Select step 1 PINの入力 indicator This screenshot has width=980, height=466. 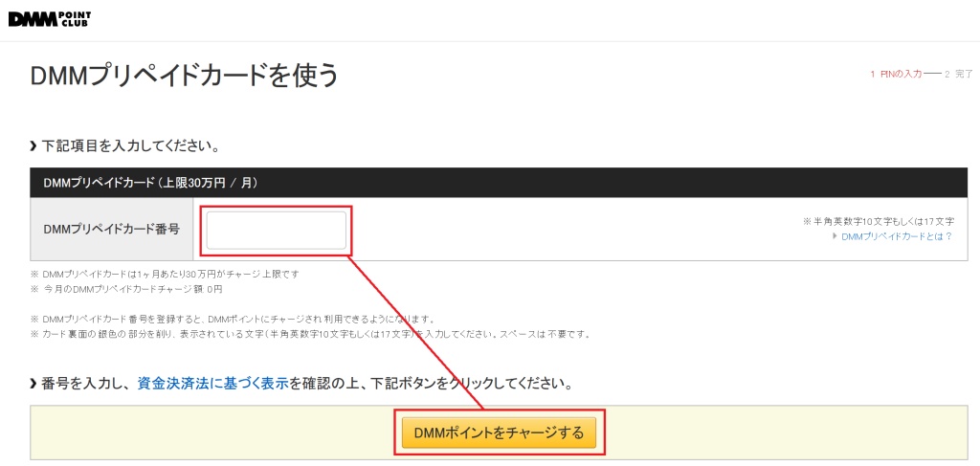[896, 74]
